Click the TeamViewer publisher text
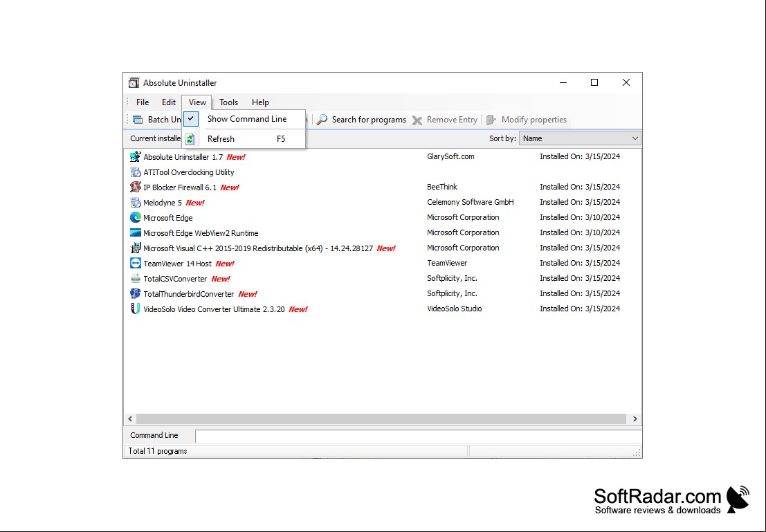The image size is (766, 532). point(447,263)
